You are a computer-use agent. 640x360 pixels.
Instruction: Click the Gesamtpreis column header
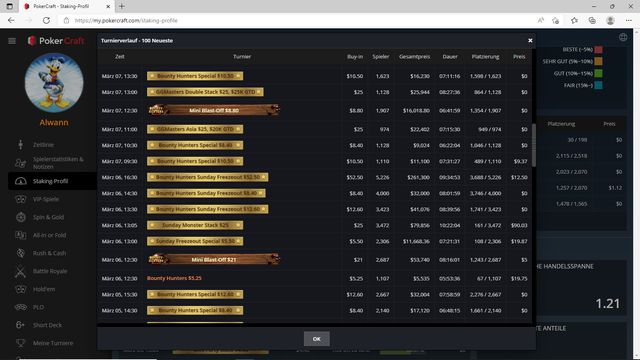pos(414,57)
